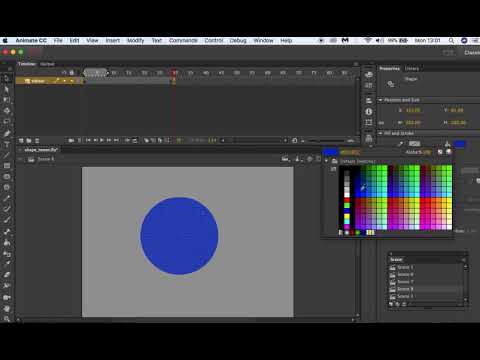Viewport: 480px width, 360px height.
Task: Toggle width and height lock link
Action: tap(381, 123)
